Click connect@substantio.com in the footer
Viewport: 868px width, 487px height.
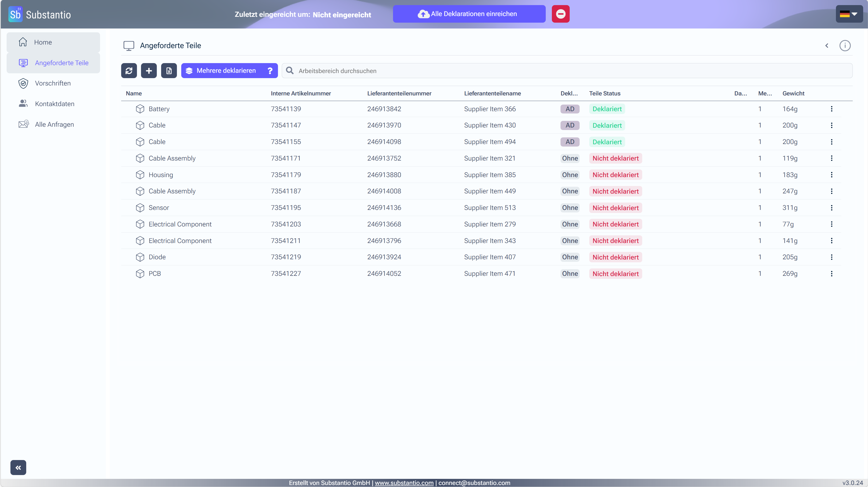pyautogui.click(x=474, y=483)
